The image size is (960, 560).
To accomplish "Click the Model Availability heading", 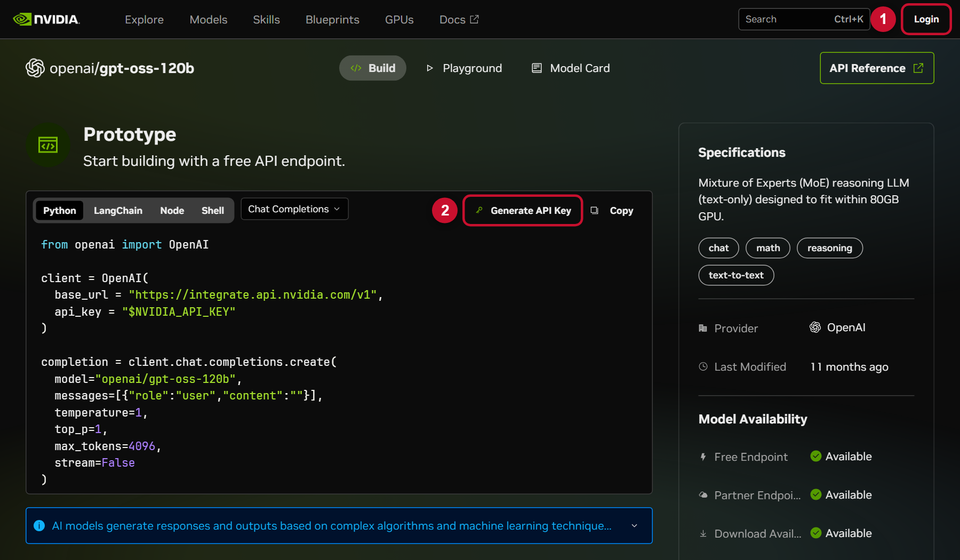I will tap(753, 419).
